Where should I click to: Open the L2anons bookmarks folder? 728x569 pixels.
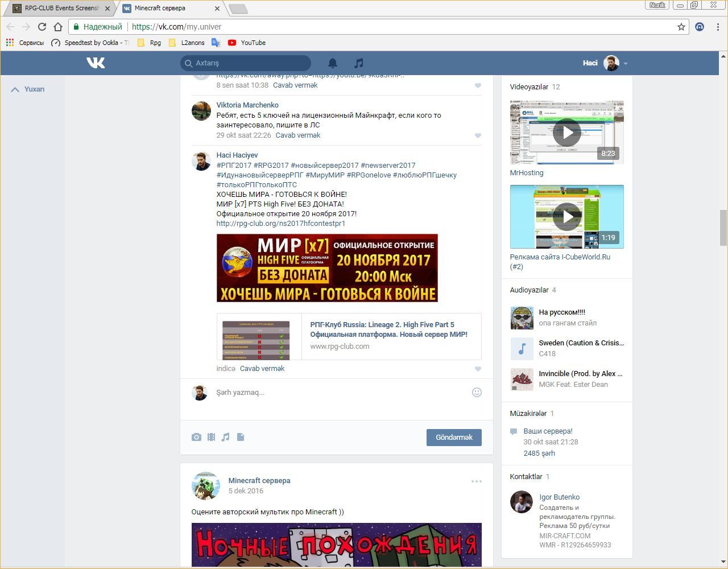pos(187,43)
